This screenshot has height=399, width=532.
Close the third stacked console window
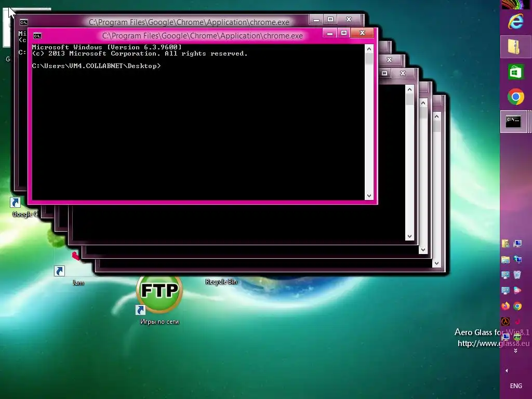pyautogui.click(x=390, y=60)
